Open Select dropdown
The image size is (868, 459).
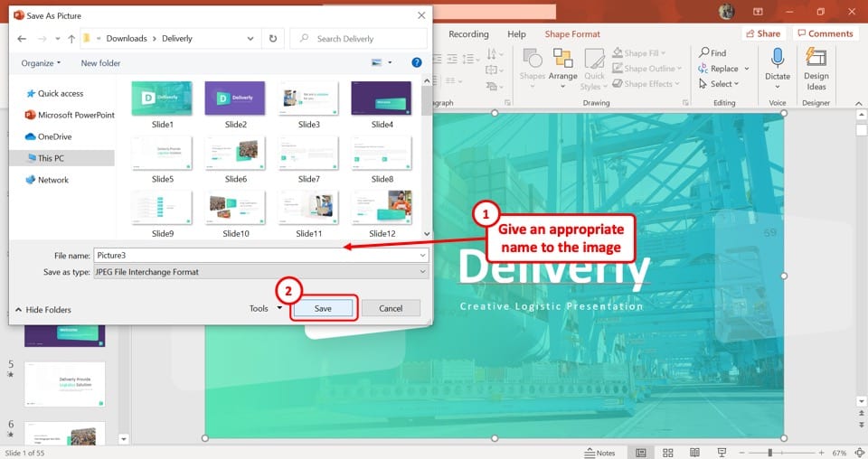719,84
